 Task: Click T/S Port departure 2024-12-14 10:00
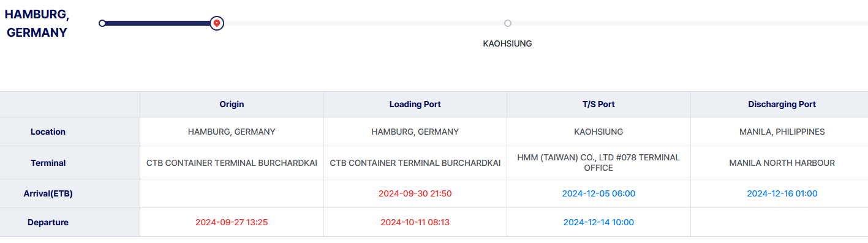(598, 222)
